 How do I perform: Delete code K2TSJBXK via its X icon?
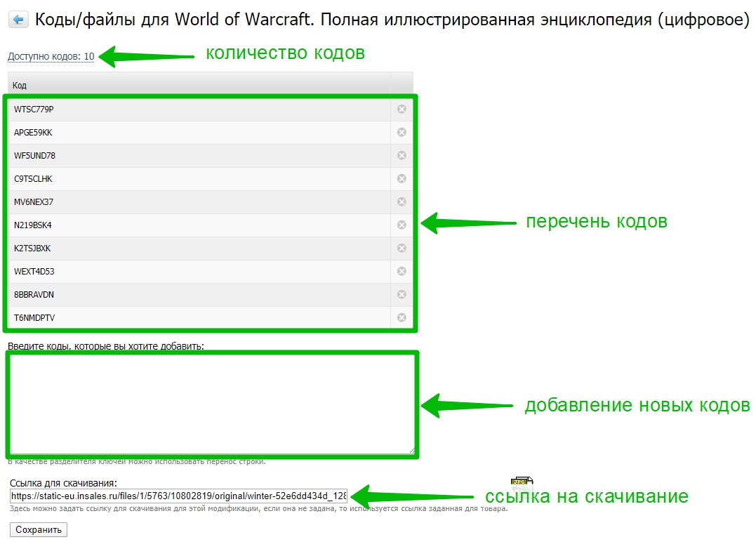[x=402, y=249]
